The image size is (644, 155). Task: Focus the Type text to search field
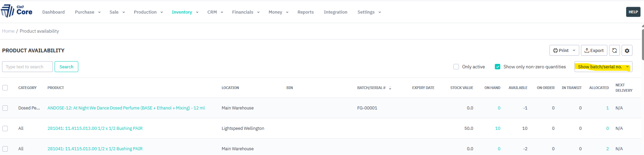tap(27, 67)
